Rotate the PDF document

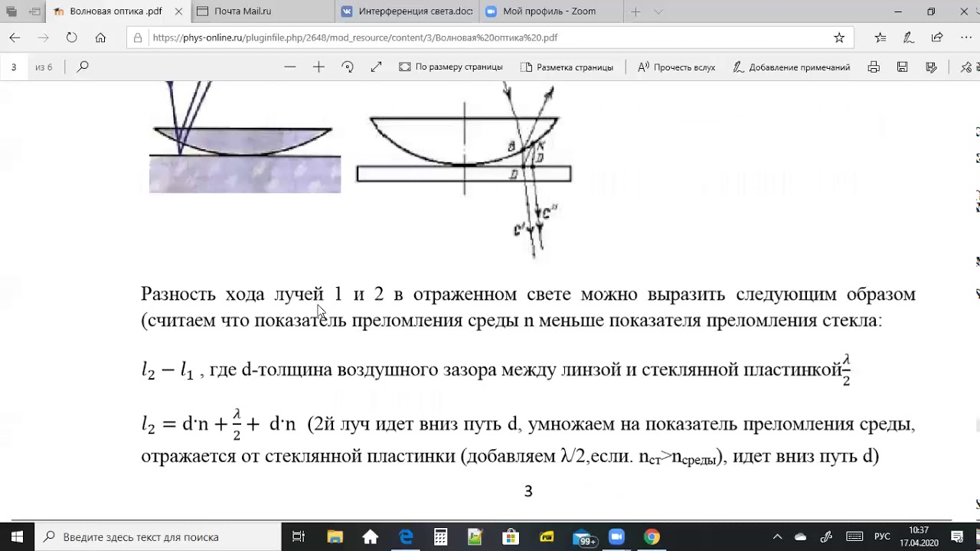tap(348, 67)
